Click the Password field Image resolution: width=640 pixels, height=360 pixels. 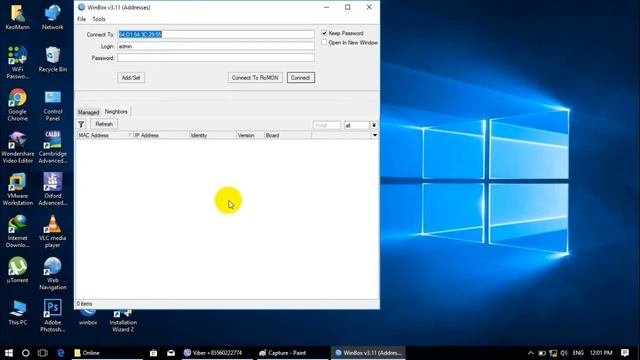click(216, 58)
